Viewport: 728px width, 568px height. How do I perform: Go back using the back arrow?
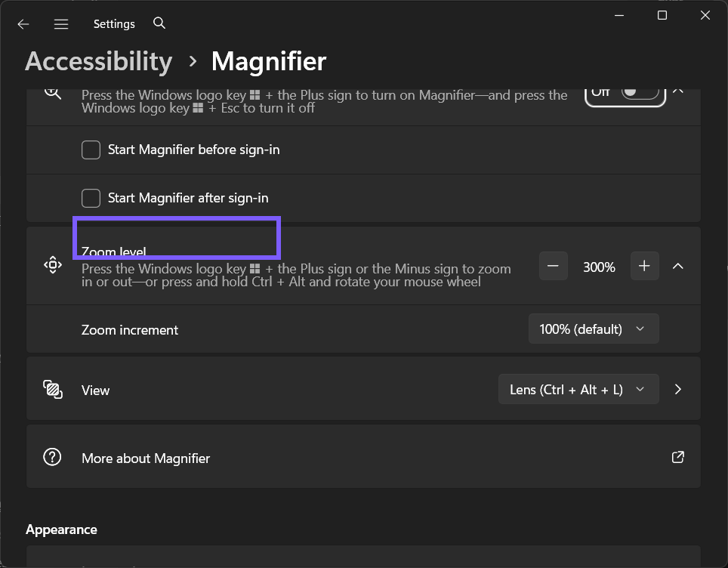coord(23,24)
